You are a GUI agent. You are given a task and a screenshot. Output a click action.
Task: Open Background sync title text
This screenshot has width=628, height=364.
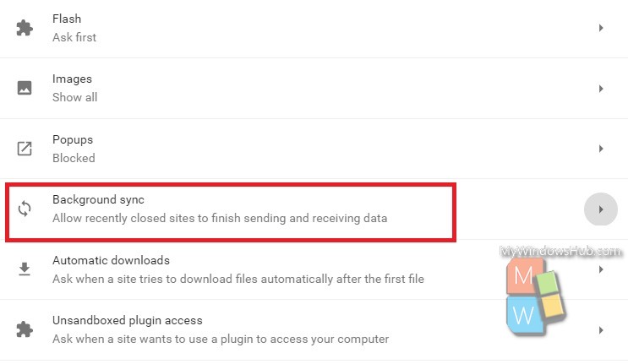pos(98,199)
